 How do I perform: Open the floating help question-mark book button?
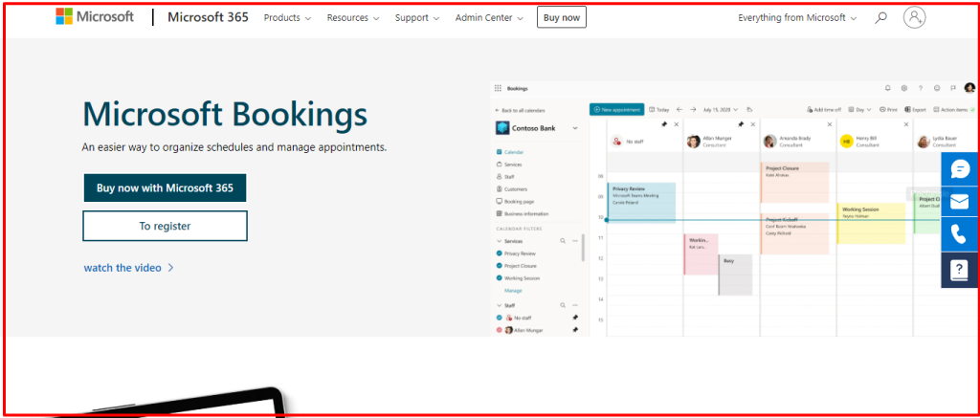point(960,270)
